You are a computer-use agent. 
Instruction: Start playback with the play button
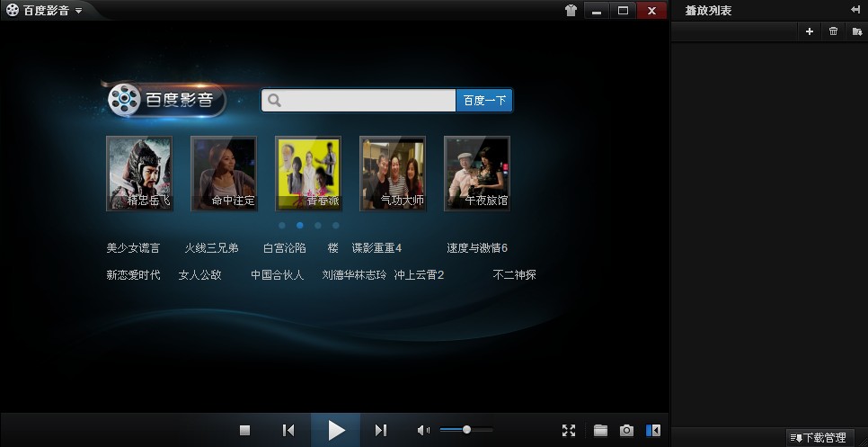[335, 431]
